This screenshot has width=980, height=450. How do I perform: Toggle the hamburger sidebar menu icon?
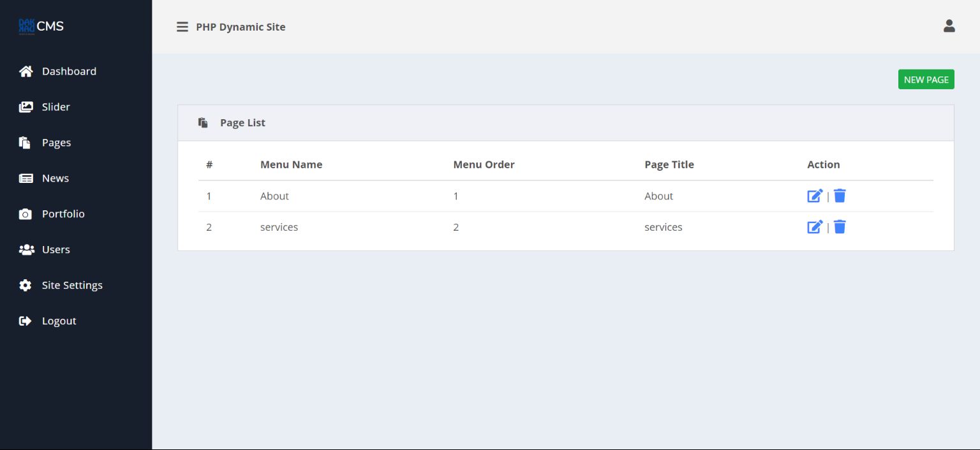[x=182, y=27]
